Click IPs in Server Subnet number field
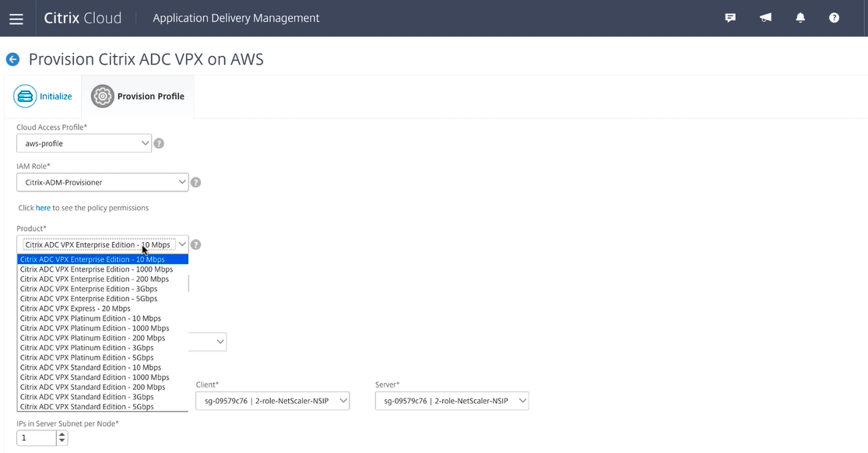The image size is (868, 453). pyautogui.click(x=36, y=438)
